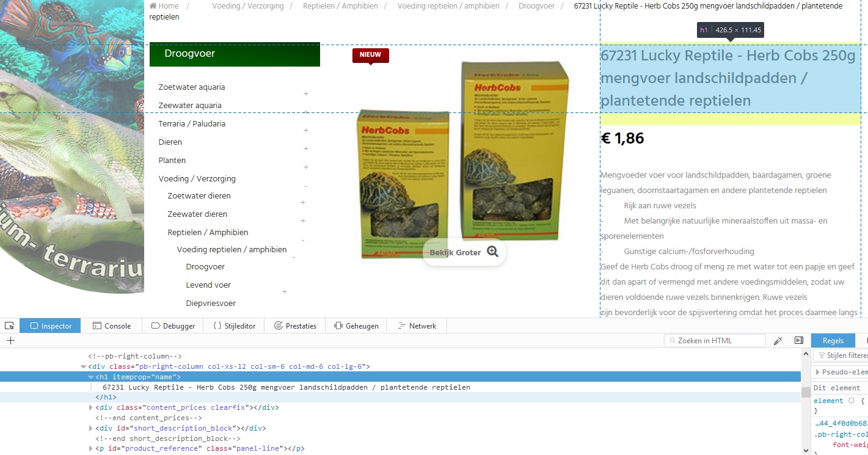
Task: Expand the Zeewater aquaria category
Action: [306, 112]
